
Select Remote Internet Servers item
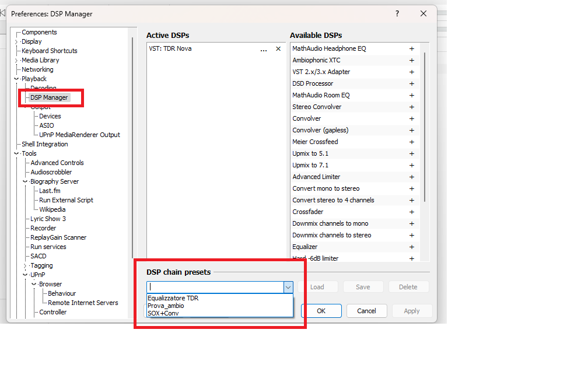[x=83, y=303]
